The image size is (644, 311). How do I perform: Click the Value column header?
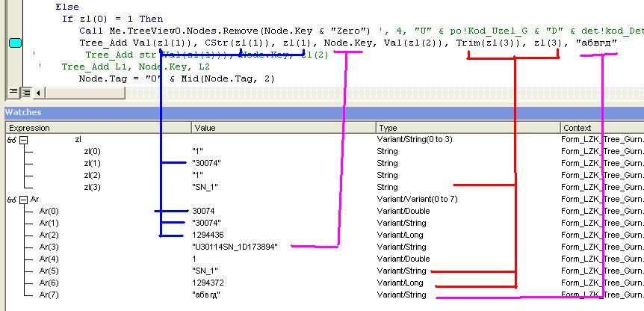click(284, 128)
